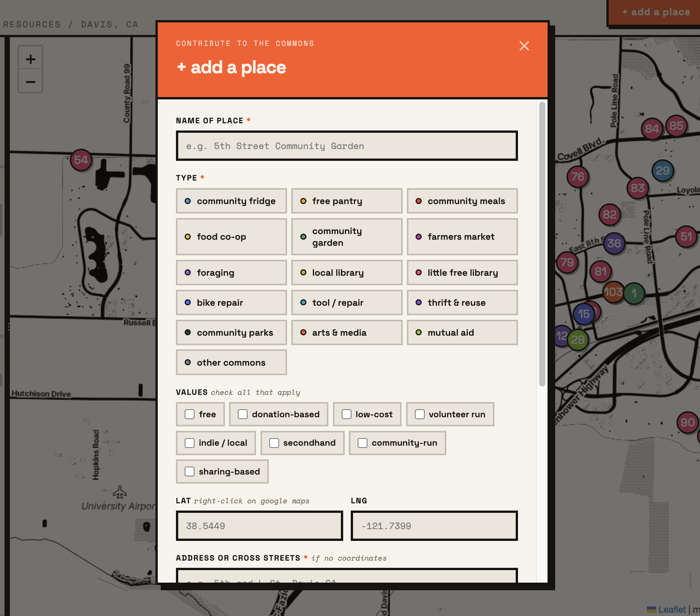Select other commons type
This screenshot has width=700, height=616.
pyautogui.click(x=231, y=363)
